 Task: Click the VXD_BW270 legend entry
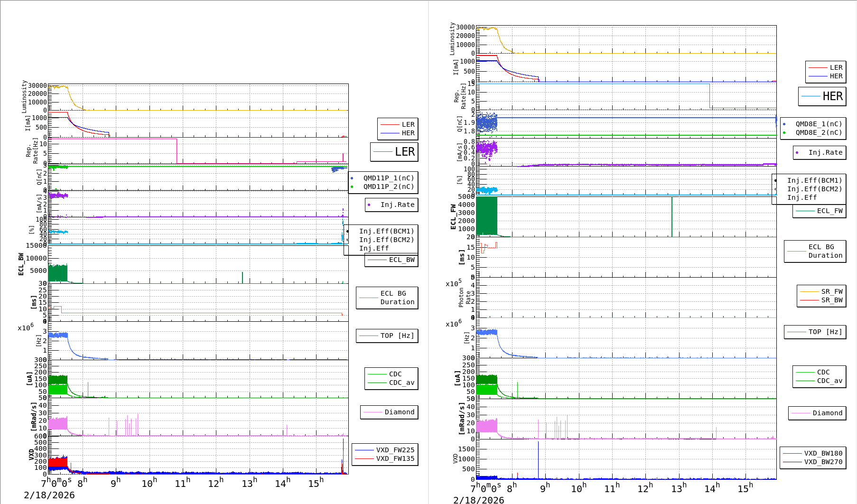coord(812,462)
